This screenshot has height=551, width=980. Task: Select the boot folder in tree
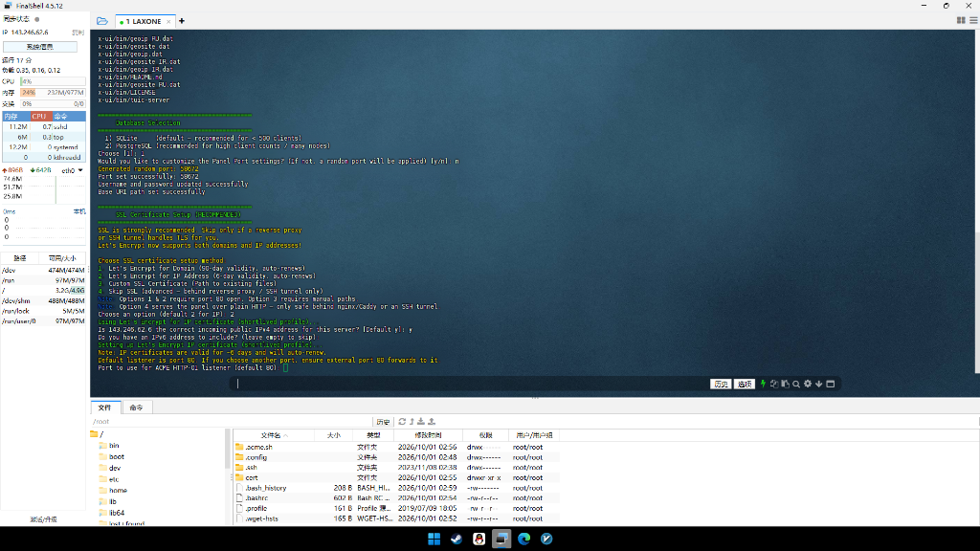pos(112,456)
